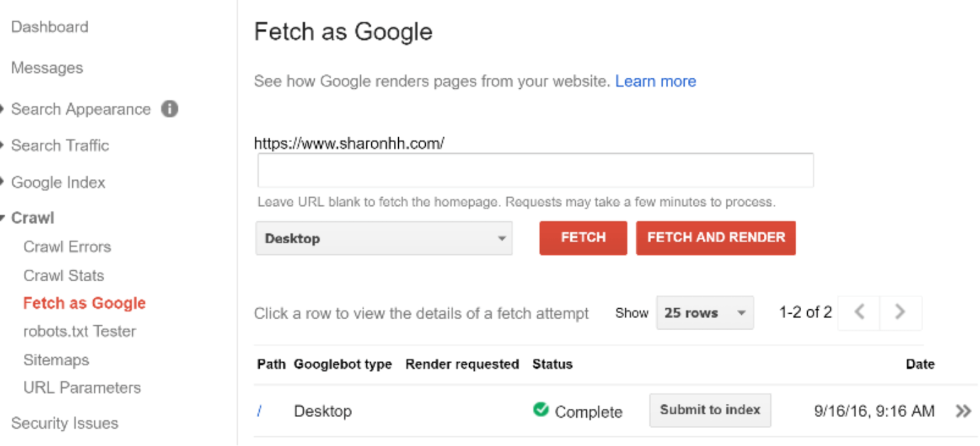Open fetch details via the double-arrow icon

(963, 411)
